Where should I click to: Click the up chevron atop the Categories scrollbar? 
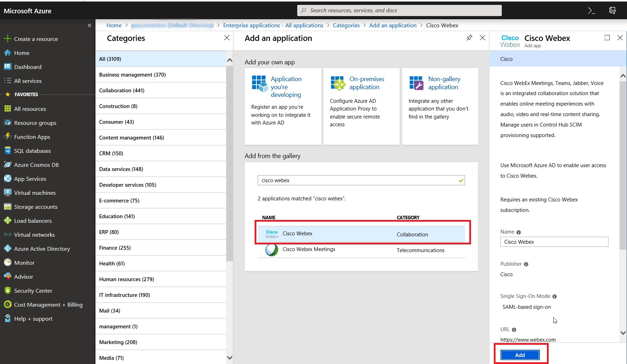[x=230, y=60]
